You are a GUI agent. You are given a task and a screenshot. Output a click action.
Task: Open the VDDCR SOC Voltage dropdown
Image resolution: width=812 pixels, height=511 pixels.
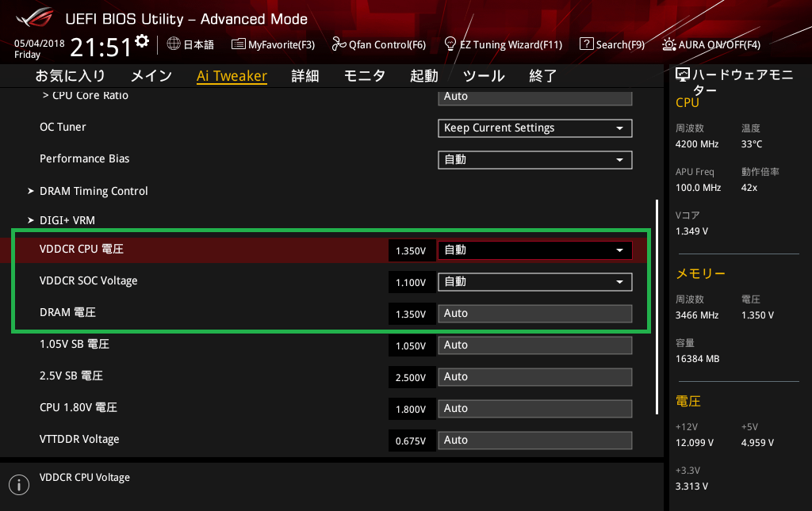coord(535,282)
